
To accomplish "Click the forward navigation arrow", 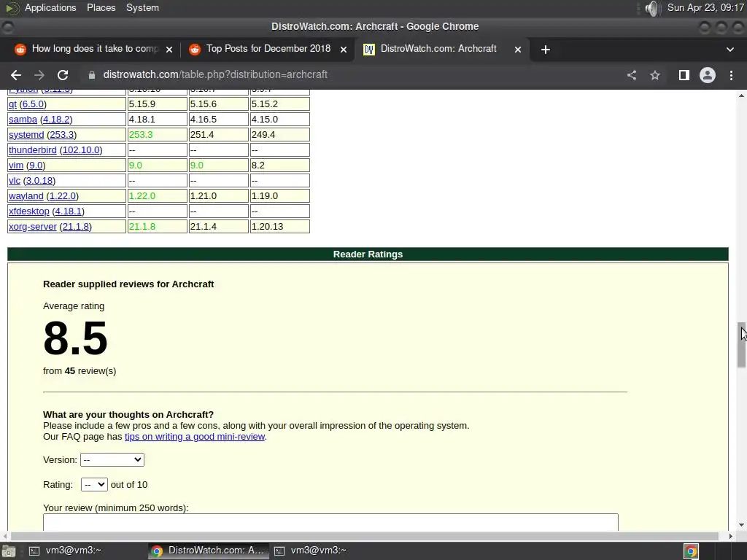I will (39, 75).
